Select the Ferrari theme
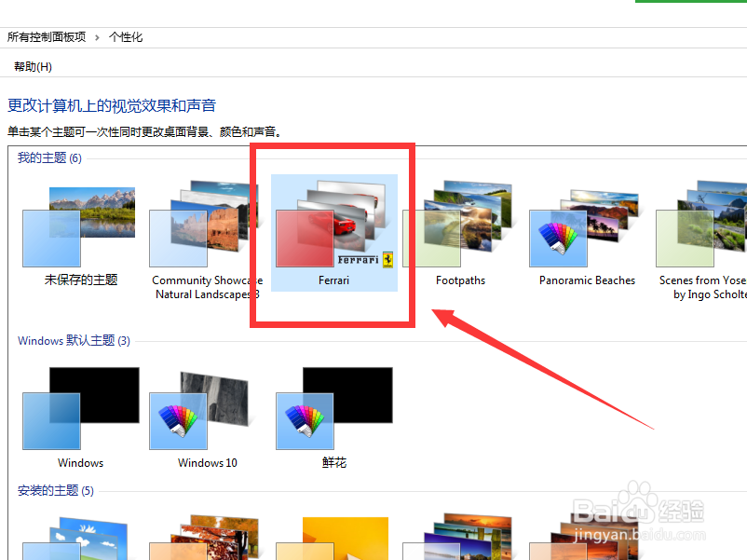 334,233
